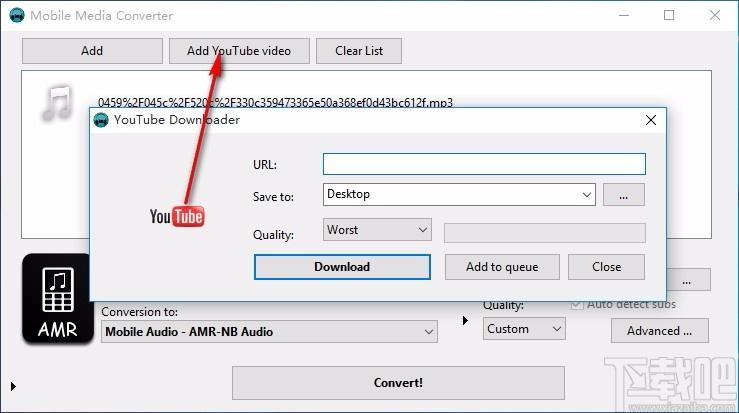Open the Save to Desktop dropdown

tap(459, 194)
